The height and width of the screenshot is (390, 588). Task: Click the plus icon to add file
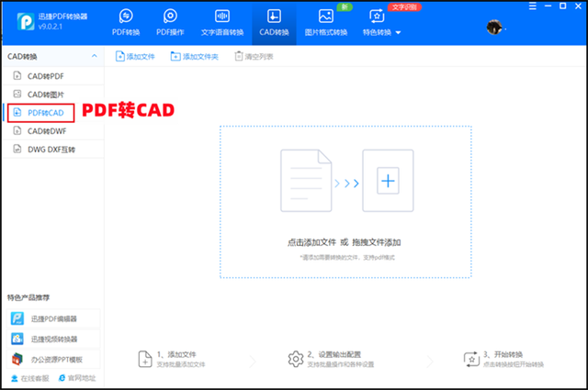388,181
